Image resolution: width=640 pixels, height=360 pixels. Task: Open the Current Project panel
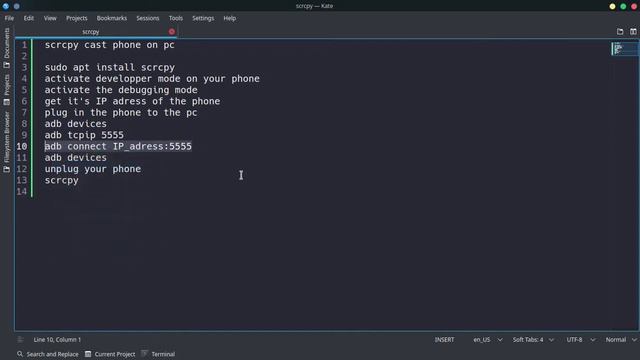110,354
